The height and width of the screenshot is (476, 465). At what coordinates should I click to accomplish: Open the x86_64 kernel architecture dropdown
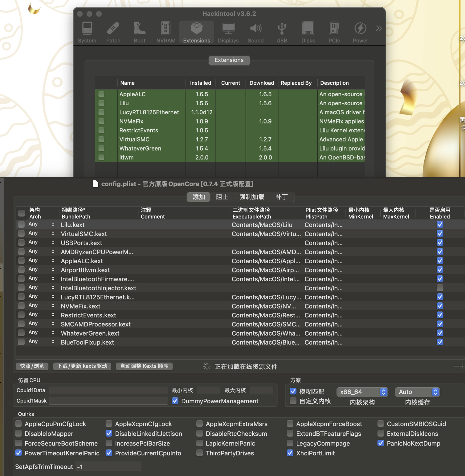click(x=362, y=392)
